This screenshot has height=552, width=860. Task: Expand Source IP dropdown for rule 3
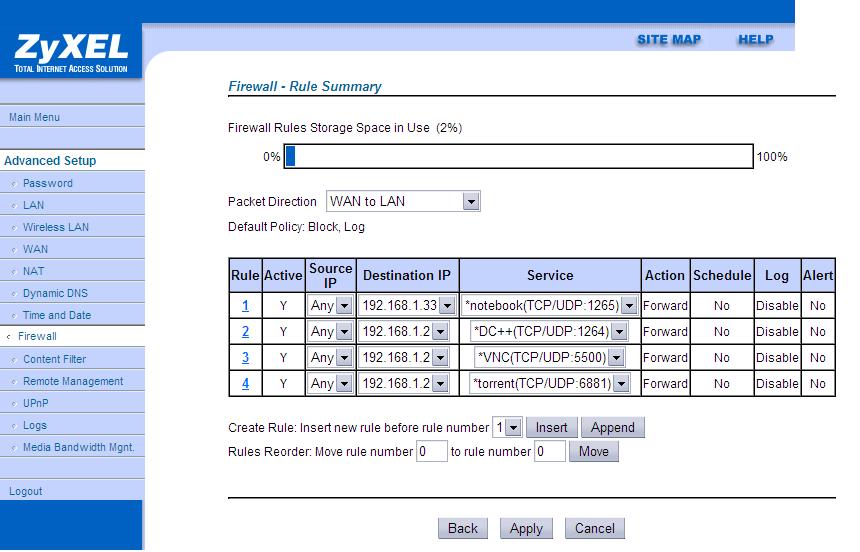[x=330, y=358]
